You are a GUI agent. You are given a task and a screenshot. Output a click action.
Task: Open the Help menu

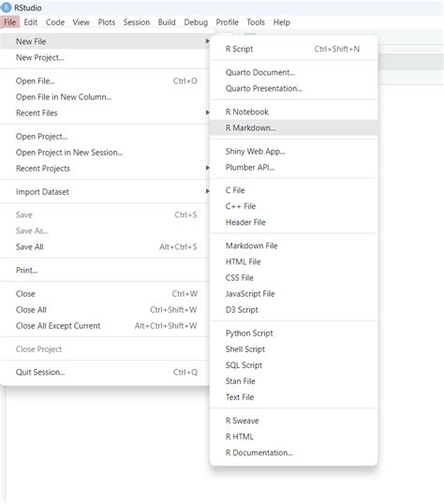tap(282, 22)
